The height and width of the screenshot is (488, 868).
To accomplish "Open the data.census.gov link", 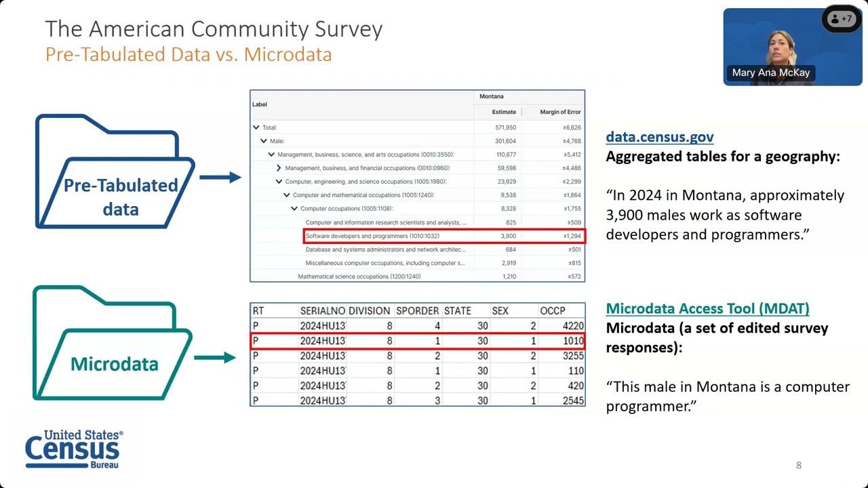I will point(660,137).
